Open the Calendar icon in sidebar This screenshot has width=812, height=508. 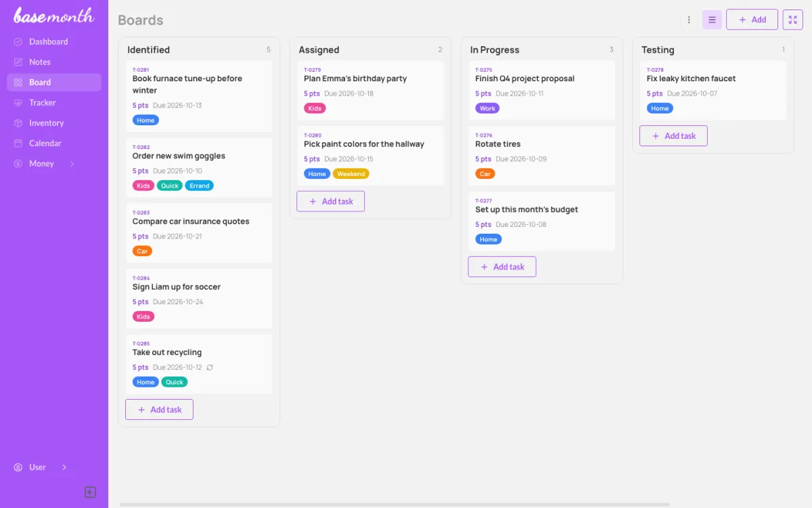(x=18, y=143)
